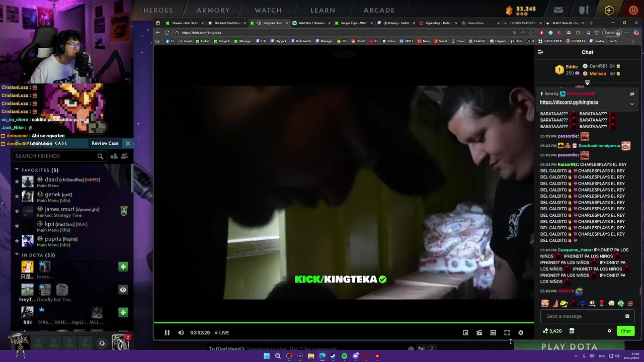This screenshot has height=362, width=644.
Task: Click the party voice headset icon
Action: [x=102, y=343]
